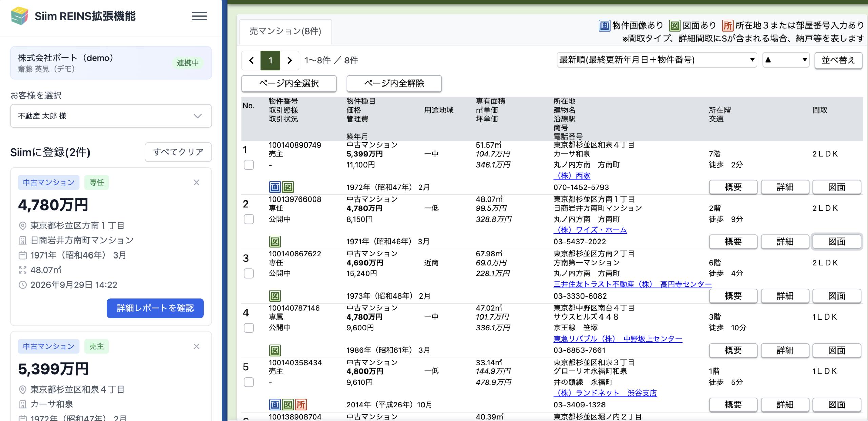Open 概要 for カーサ和泉 listing

click(733, 187)
